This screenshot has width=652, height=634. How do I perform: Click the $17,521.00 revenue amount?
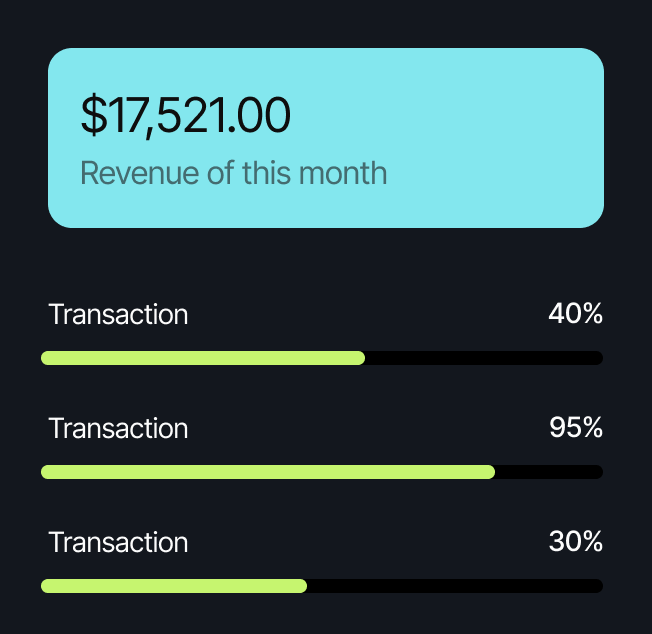point(186,115)
